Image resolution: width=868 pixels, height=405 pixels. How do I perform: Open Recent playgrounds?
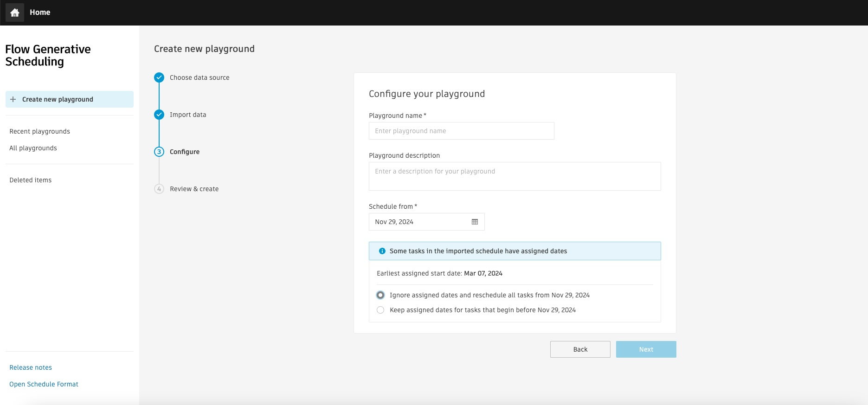click(40, 131)
